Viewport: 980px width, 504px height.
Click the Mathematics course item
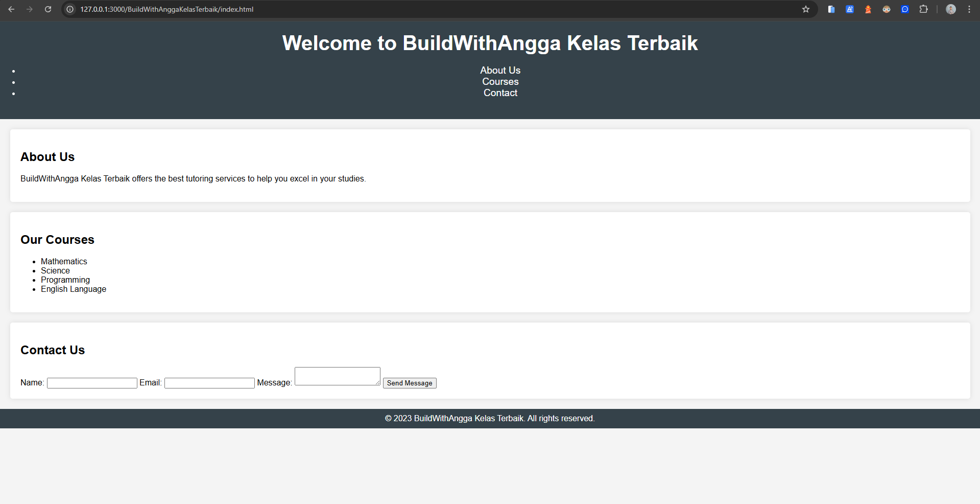click(64, 261)
